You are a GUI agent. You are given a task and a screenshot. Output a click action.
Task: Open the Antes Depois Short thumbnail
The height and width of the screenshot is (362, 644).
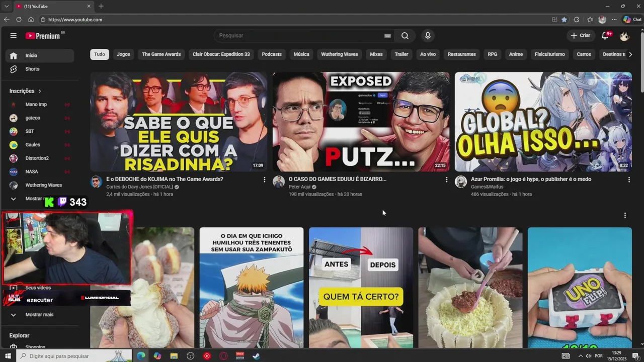click(361, 288)
